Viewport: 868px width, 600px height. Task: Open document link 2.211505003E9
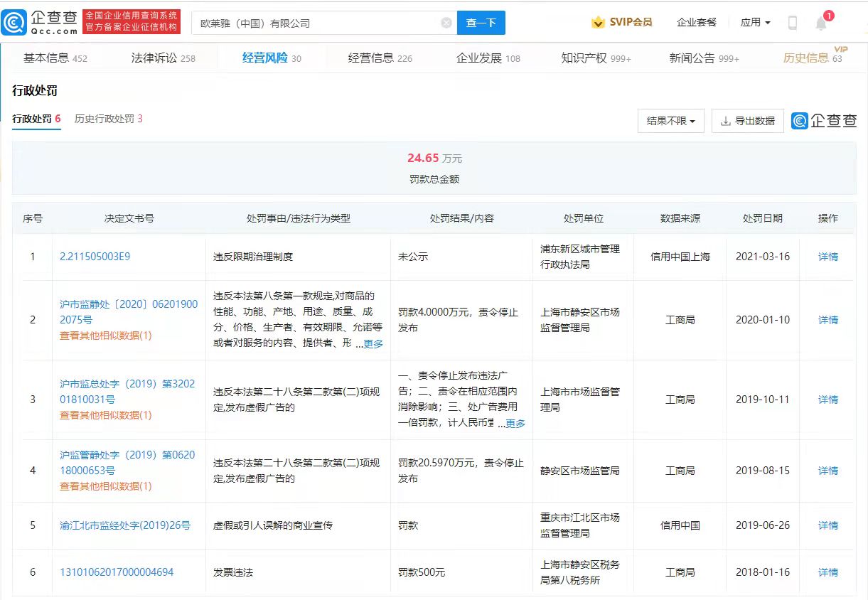95,257
